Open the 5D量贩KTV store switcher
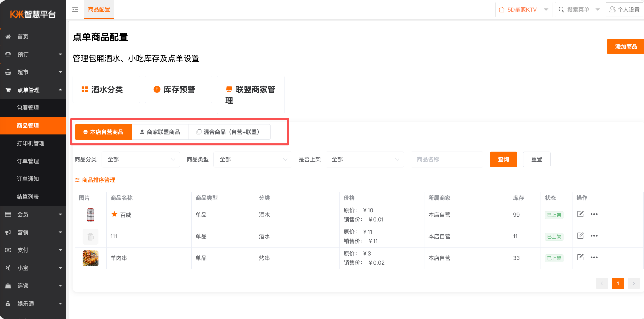644x319 pixels. click(523, 9)
